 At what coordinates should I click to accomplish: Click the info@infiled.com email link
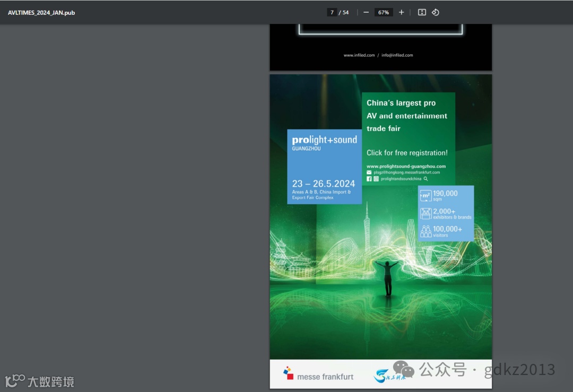397,55
